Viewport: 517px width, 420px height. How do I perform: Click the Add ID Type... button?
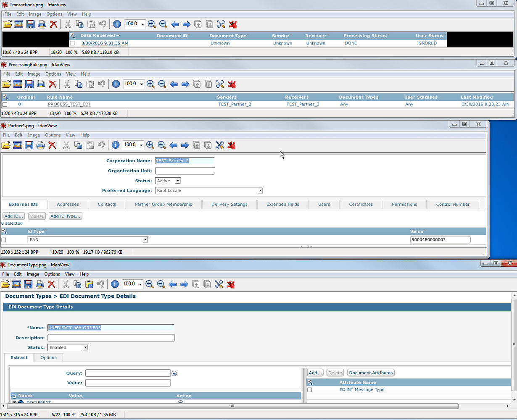(65, 216)
